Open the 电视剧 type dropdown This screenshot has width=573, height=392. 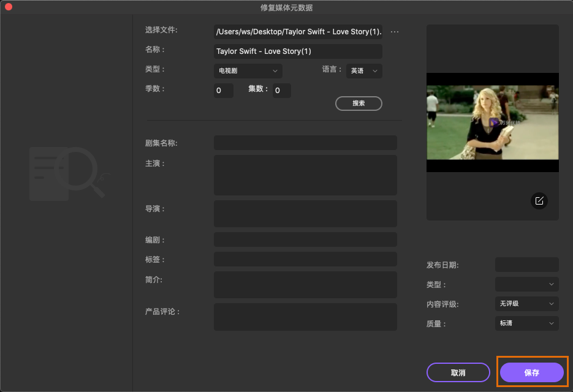[248, 71]
